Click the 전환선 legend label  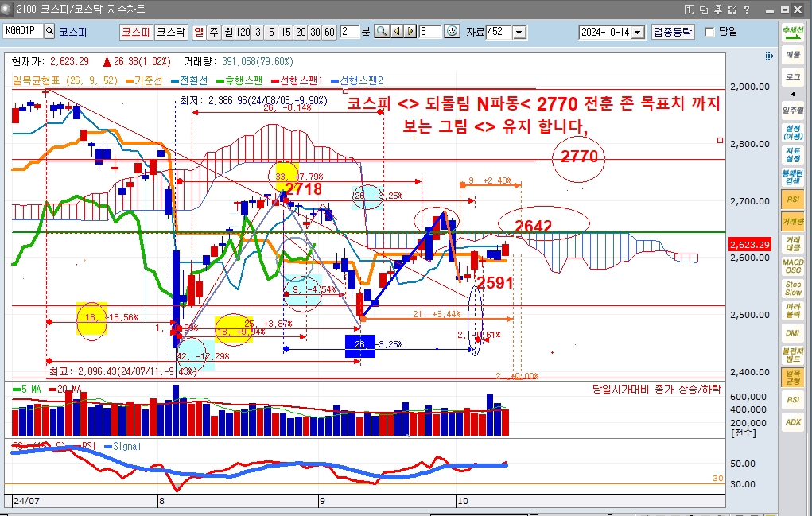tap(189, 81)
